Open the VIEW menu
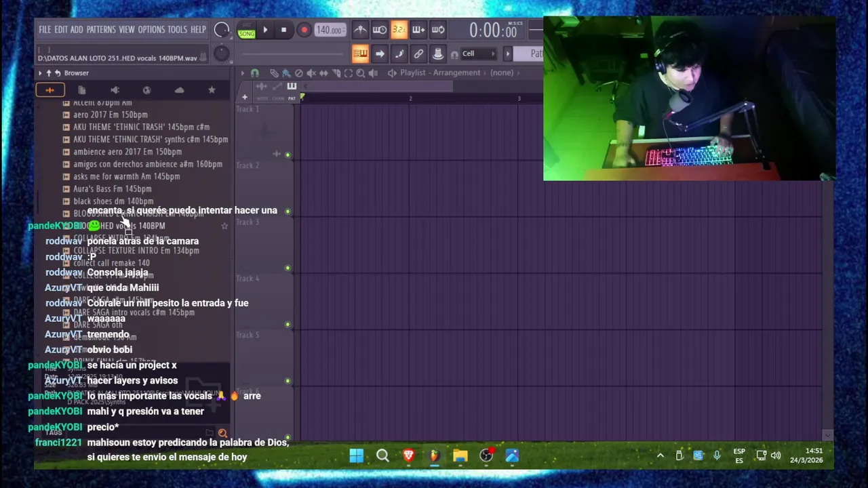 tap(127, 30)
